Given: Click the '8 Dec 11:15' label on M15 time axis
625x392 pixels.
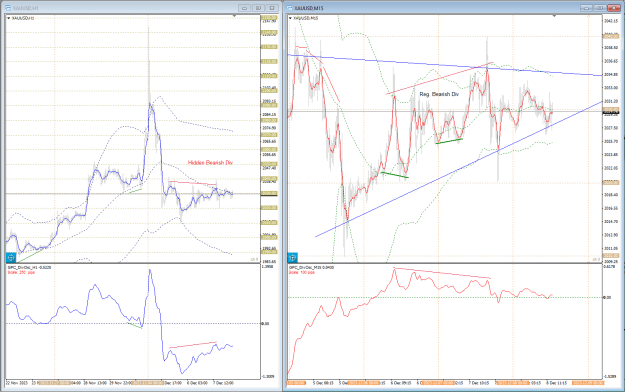Looking at the screenshot, I should (x=556, y=383).
